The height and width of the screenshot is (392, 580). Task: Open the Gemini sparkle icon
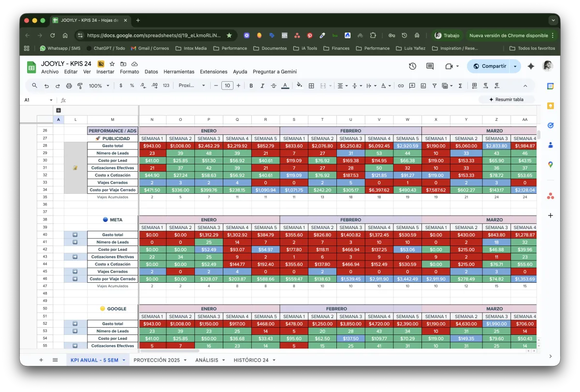tap(531, 66)
